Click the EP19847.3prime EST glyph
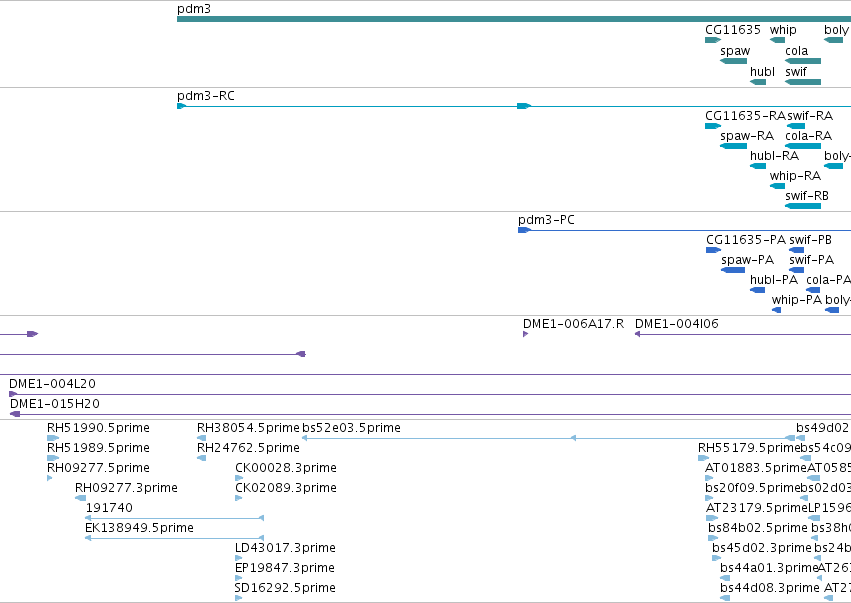Viewport: 851px width, 603px height. pyautogui.click(x=238, y=578)
